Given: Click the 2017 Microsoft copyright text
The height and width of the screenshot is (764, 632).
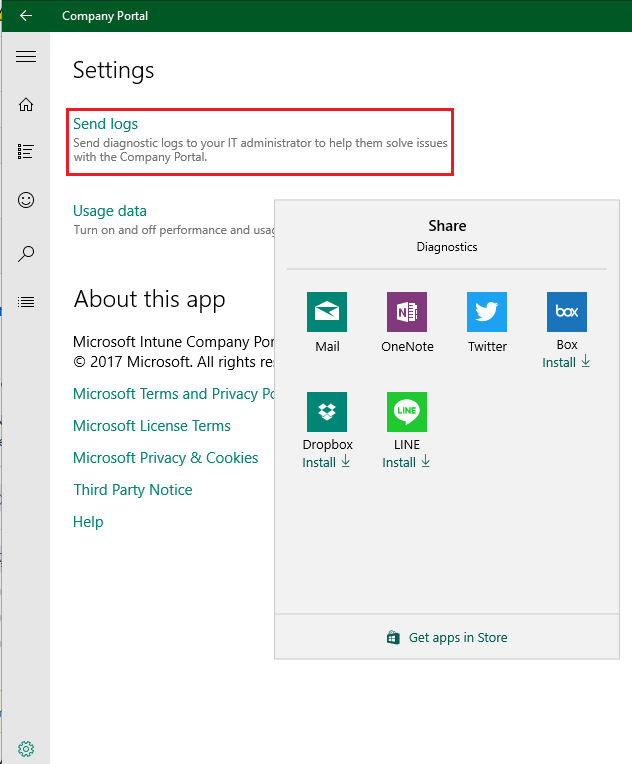Looking at the screenshot, I should point(173,362).
